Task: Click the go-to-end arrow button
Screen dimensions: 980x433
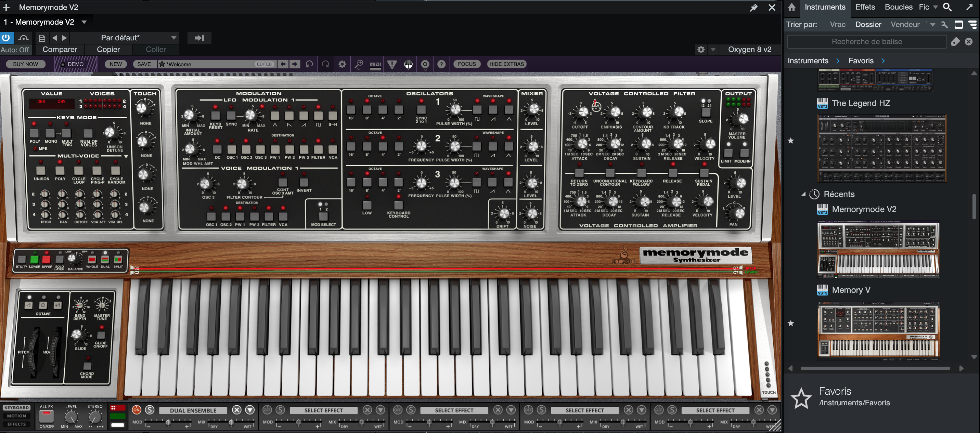Action: coord(199,38)
